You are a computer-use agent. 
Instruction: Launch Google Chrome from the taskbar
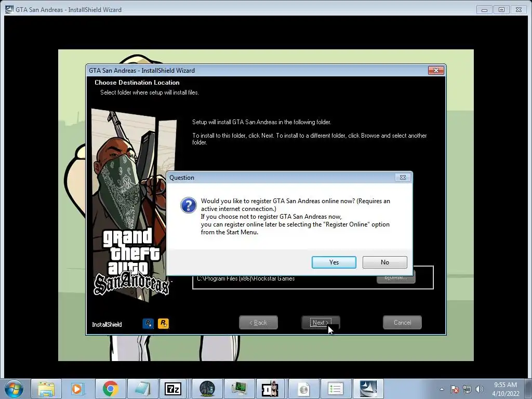[x=110, y=389]
